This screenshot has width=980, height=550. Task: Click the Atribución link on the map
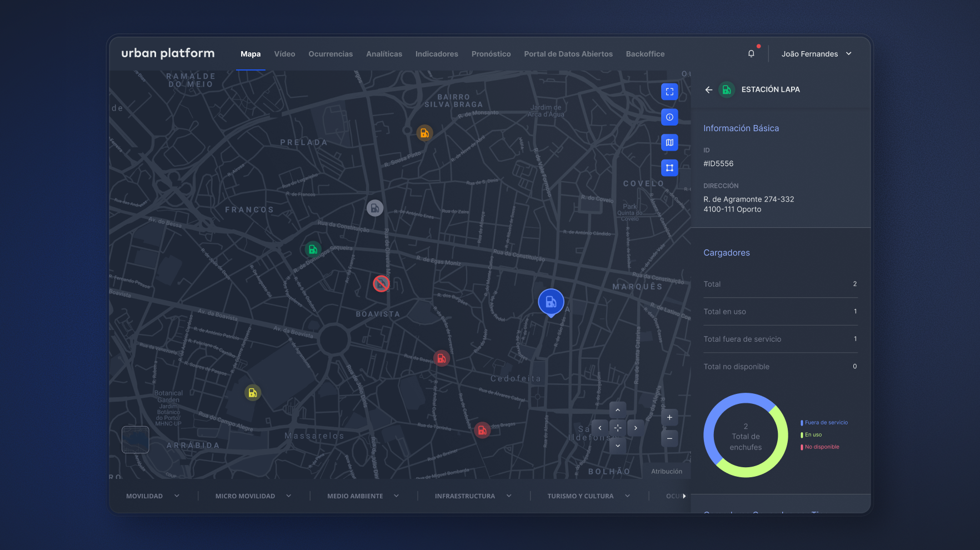coord(666,472)
